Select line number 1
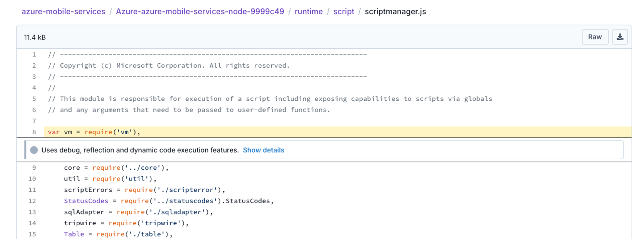 click(34, 54)
